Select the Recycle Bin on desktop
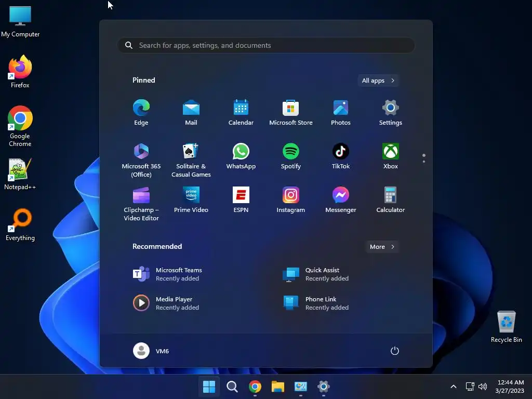 [x=507, y=326]
